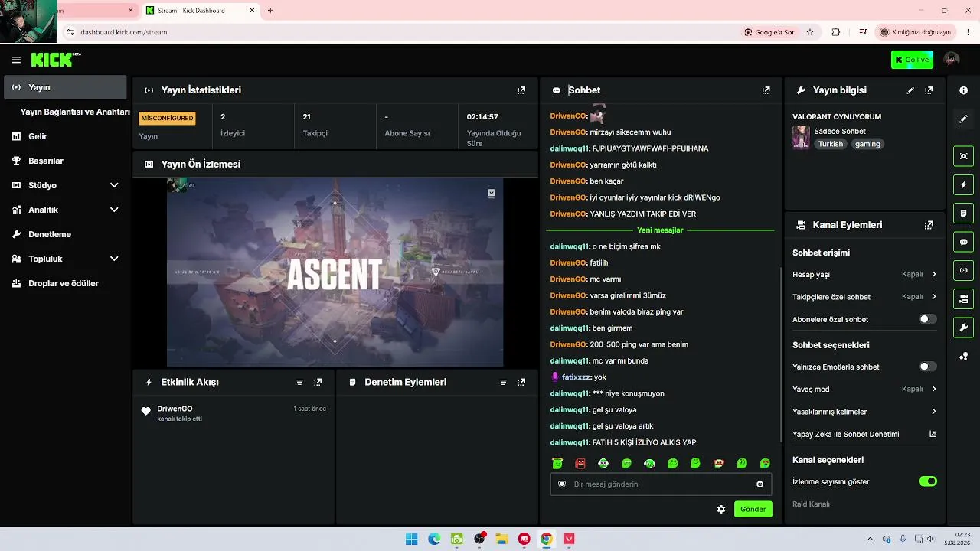Screen dimensions: 980x551
Task: Open Droplar ve ödüller page
Action: coord(65,283)
